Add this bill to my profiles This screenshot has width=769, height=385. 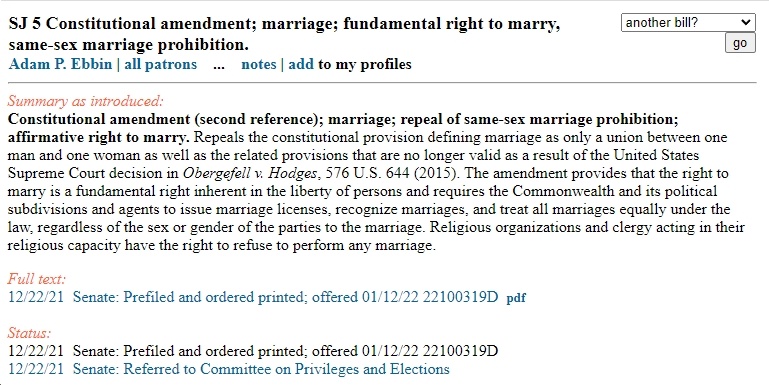point(301,64)
